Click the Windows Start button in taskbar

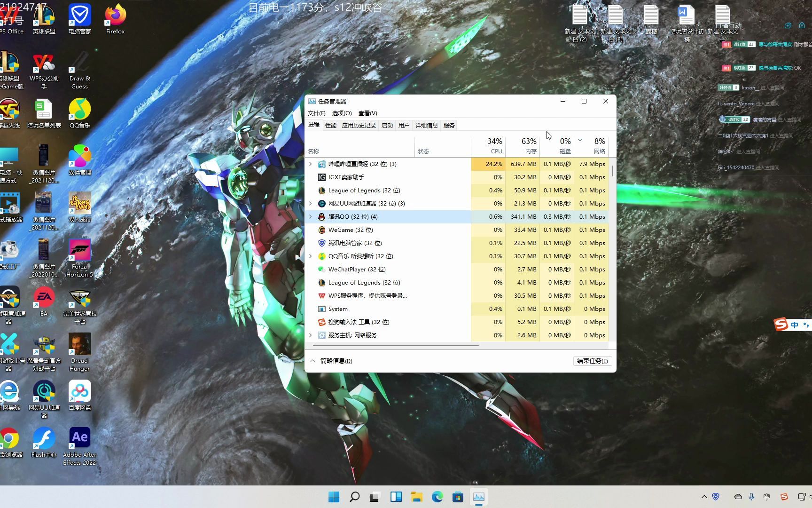[334, 497]
